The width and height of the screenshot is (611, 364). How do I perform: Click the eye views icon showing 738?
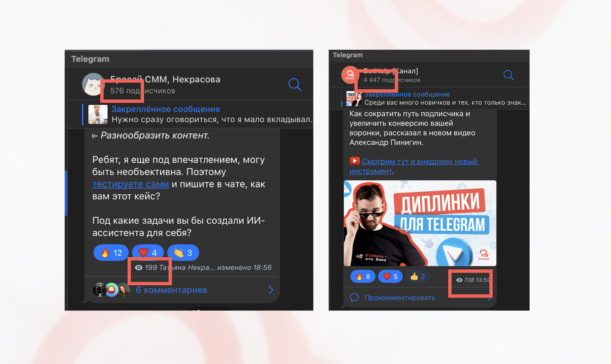point(459,280)
